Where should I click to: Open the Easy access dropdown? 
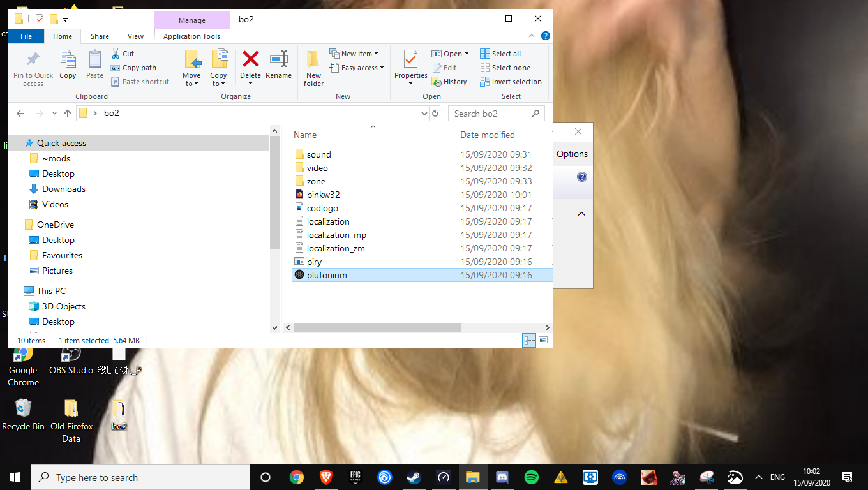357,68
